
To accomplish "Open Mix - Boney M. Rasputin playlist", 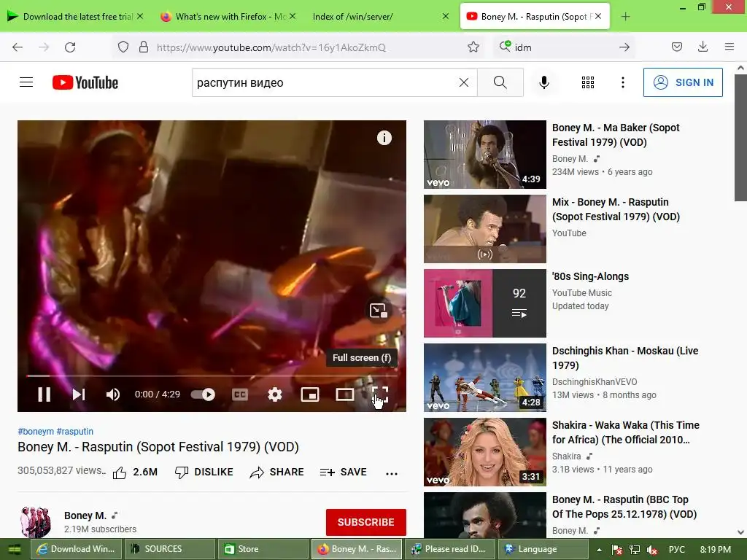I will [x=485, y=228].
